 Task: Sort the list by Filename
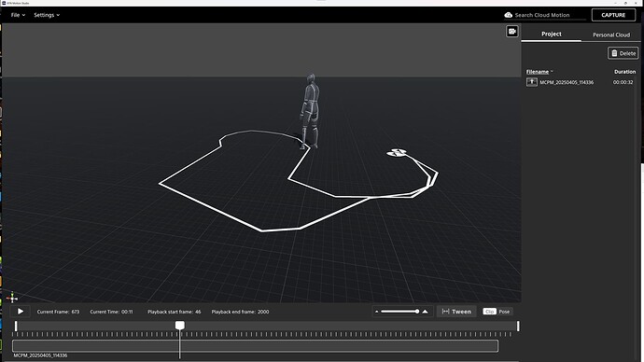(538, 72)
